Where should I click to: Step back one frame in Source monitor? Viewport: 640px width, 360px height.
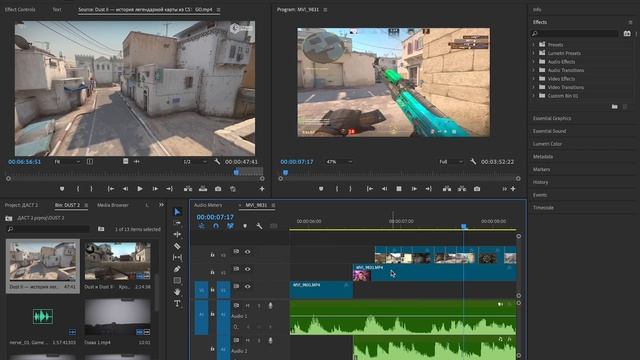125,189
